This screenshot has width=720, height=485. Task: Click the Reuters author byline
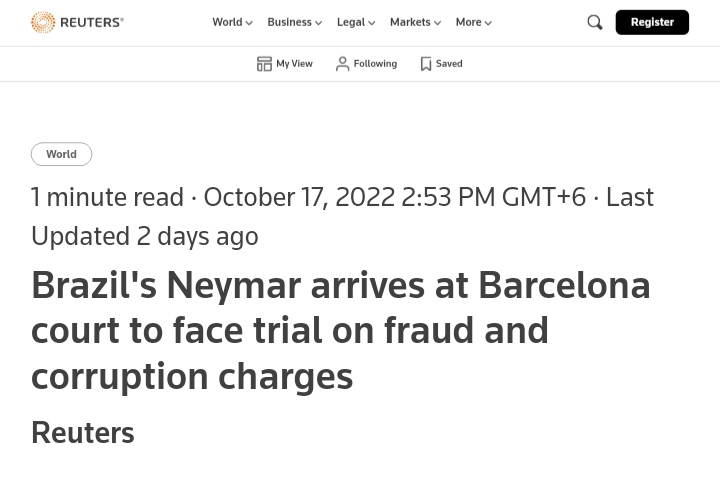(83, 433)
